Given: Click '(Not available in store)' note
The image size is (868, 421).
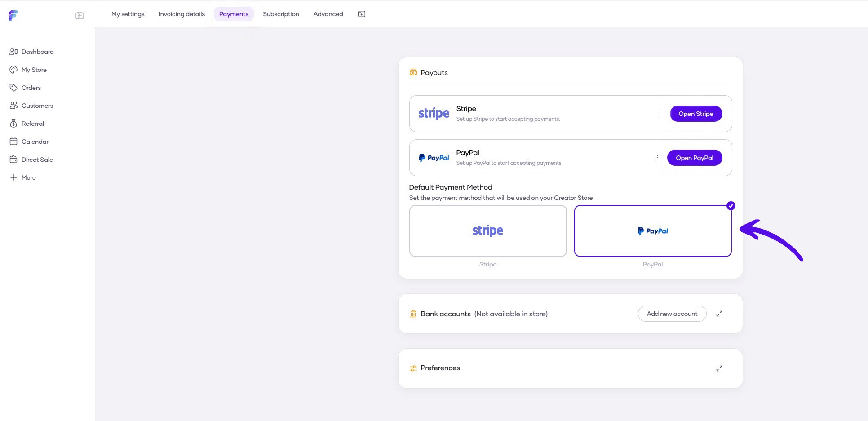Looking at the screenshot, I should [511, 314].
